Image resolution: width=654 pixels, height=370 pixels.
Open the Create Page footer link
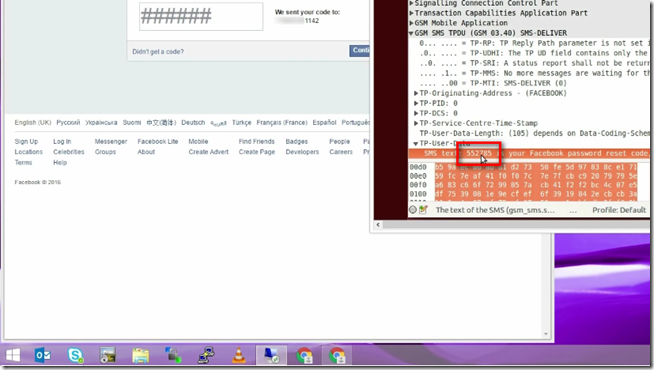coord(257,152)
